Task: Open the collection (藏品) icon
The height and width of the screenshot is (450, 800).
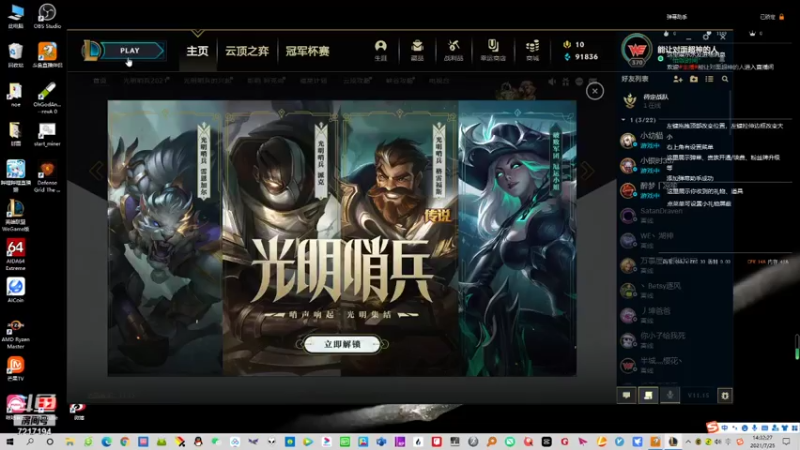Action: click(x=417, y=50)
